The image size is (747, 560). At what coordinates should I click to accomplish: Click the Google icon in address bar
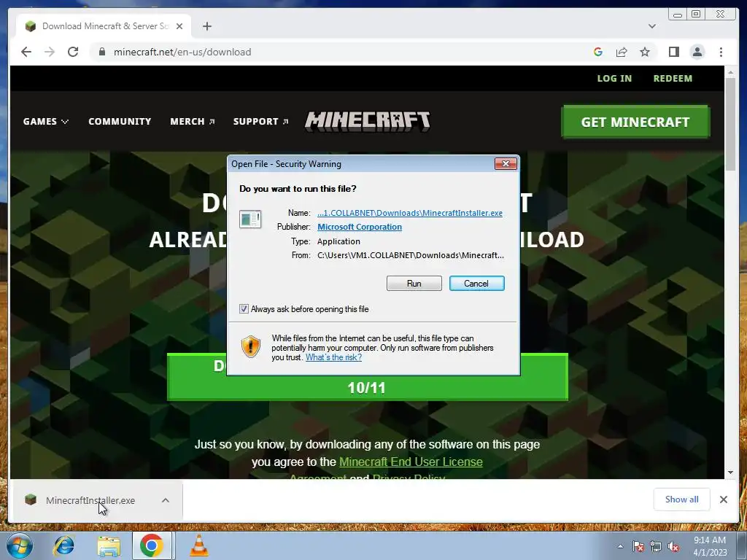598,52
